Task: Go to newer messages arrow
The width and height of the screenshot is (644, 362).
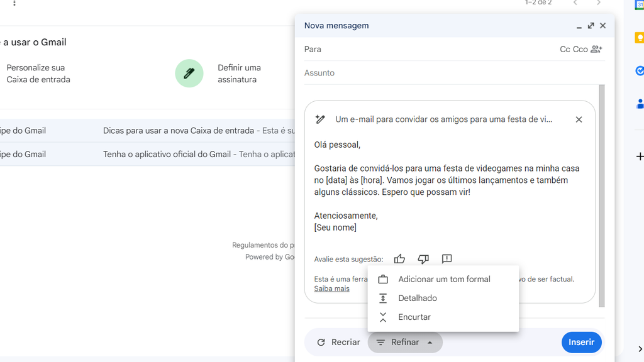Action: tap(575, 3)
